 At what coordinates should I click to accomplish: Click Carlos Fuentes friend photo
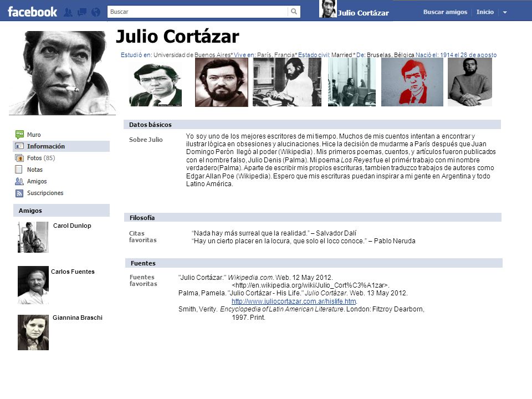33,285
